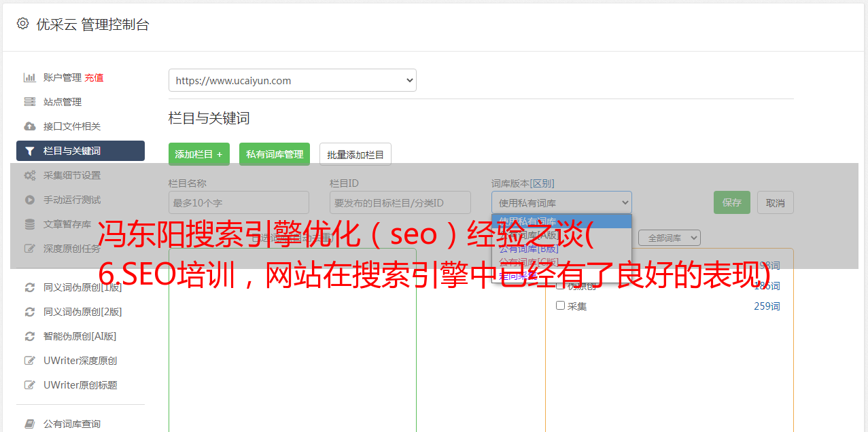Open 文章暂存库 via its database icon
868x432 pixels.
(30, 224)
